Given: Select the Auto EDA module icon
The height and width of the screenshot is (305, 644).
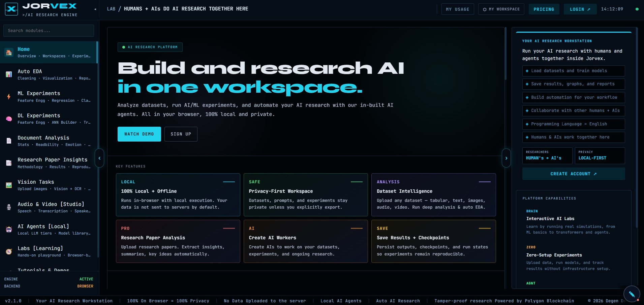Looking at the screenshot, I should (x=9, y=74).
